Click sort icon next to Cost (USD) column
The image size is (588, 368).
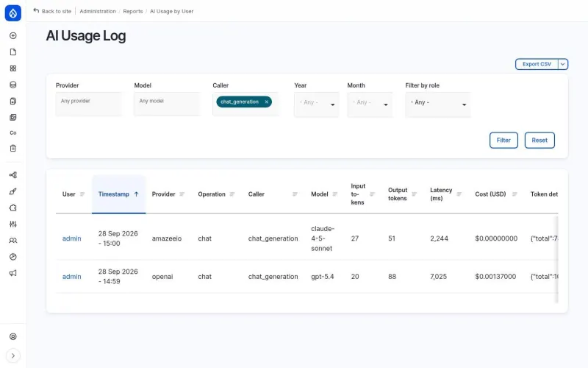click(514, 194)
